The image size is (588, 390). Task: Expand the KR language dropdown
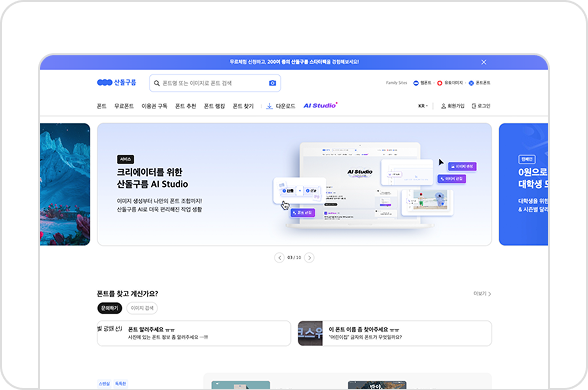(x=423, y=106)
